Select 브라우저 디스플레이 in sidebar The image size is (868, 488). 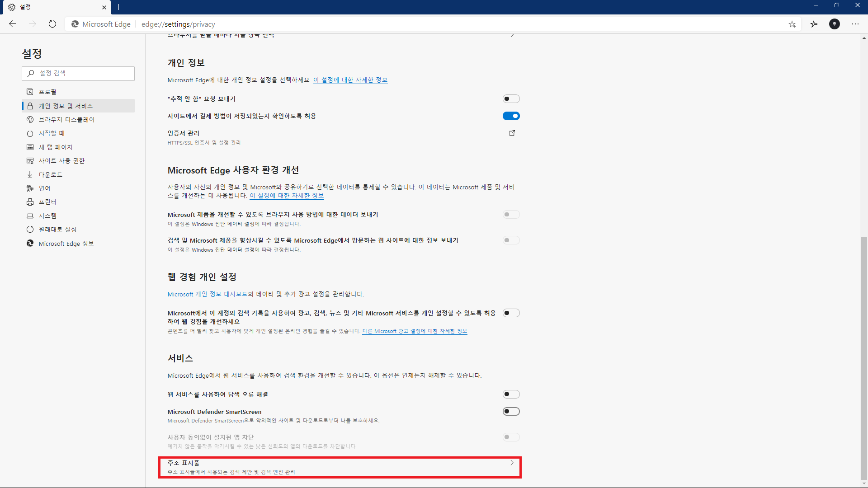[66, 120]
